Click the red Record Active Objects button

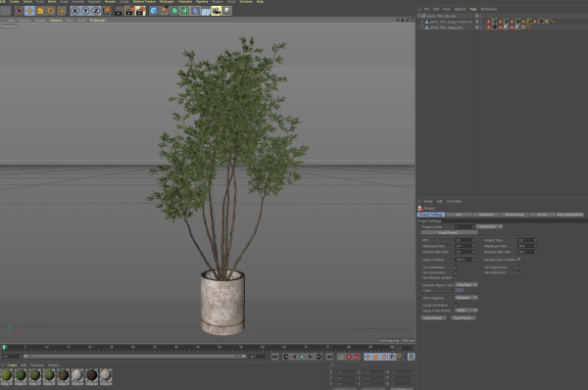click(x=348, y=357)
